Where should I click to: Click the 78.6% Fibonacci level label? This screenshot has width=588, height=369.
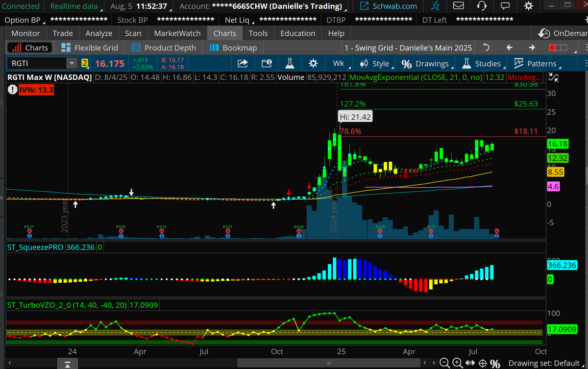click(x=350, y=131)
